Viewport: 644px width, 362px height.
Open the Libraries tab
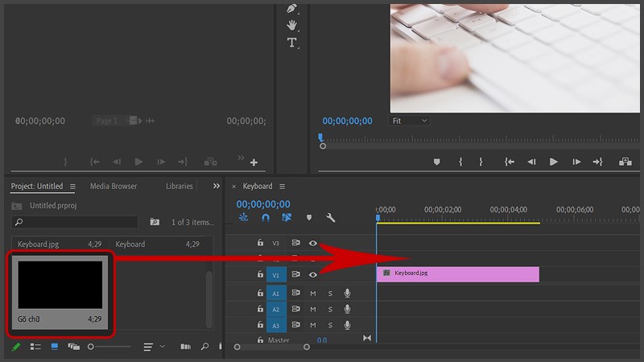[x=179, y=187]
